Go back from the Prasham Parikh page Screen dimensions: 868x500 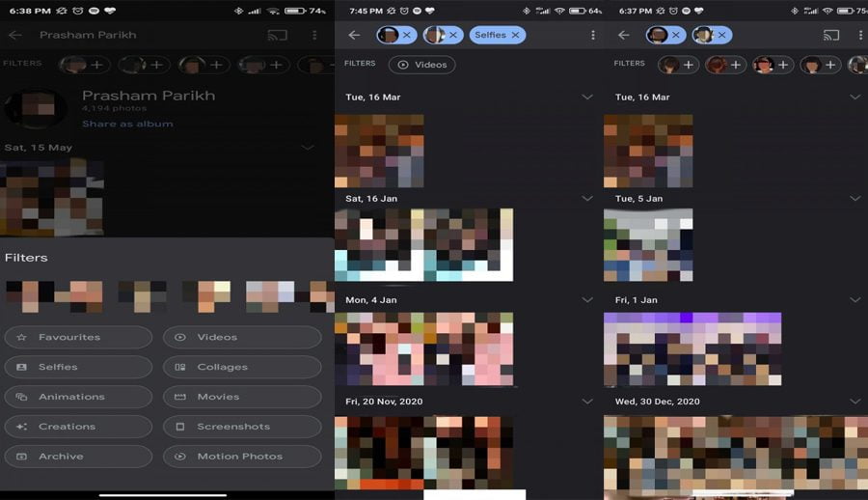point(14,35)
